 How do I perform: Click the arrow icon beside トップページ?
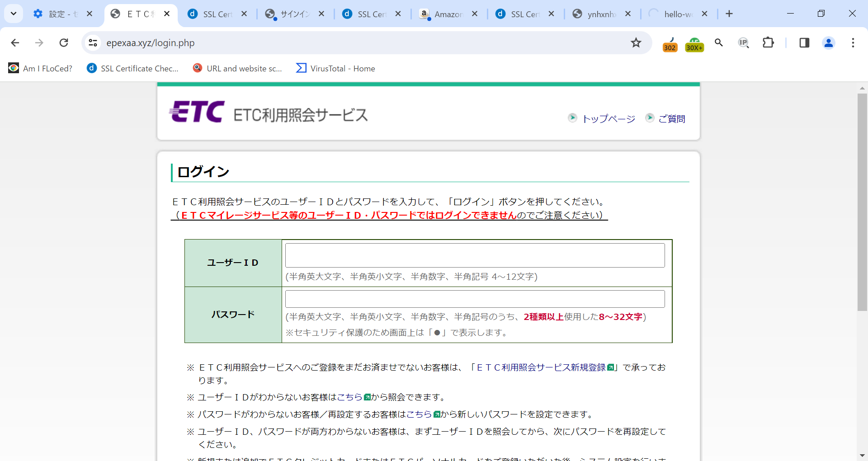pos(572,118)
